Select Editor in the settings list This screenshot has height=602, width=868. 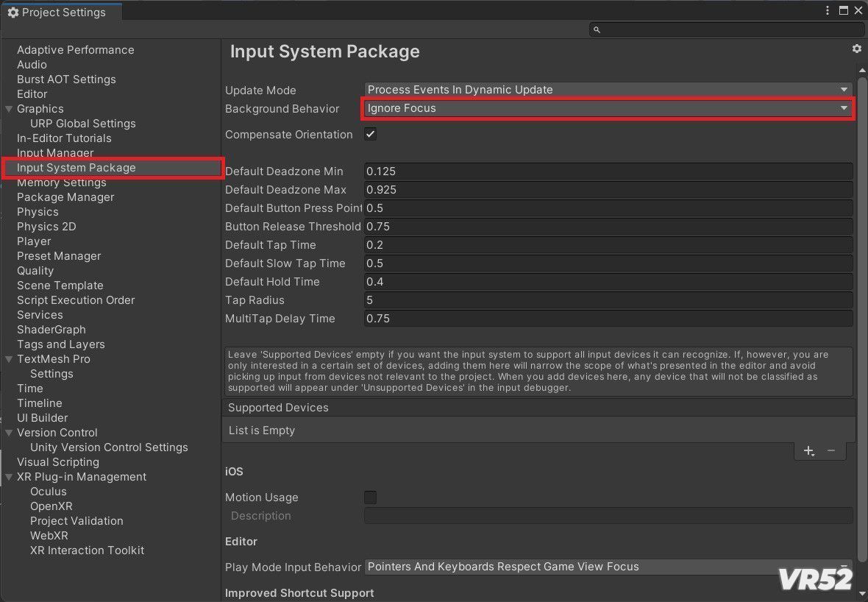(32, 94)
